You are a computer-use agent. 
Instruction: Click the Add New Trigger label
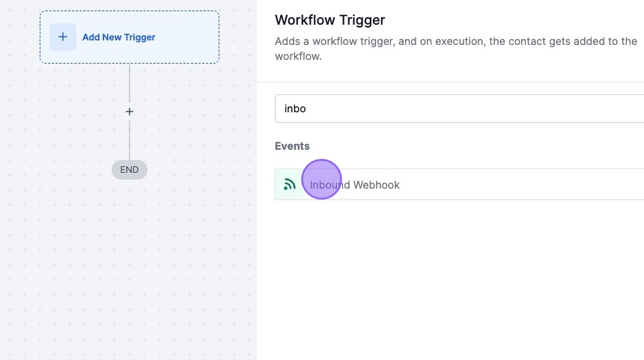point(119,37)
